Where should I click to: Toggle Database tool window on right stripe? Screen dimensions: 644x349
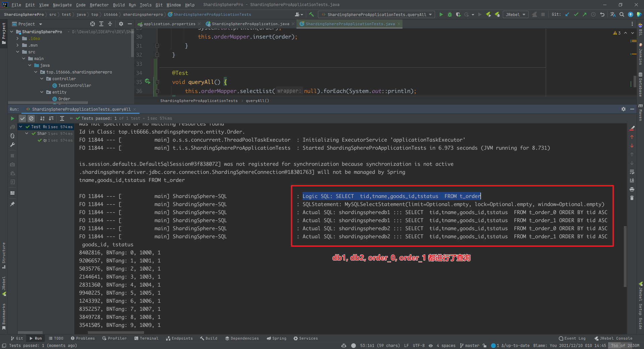(x=640, y=85)
